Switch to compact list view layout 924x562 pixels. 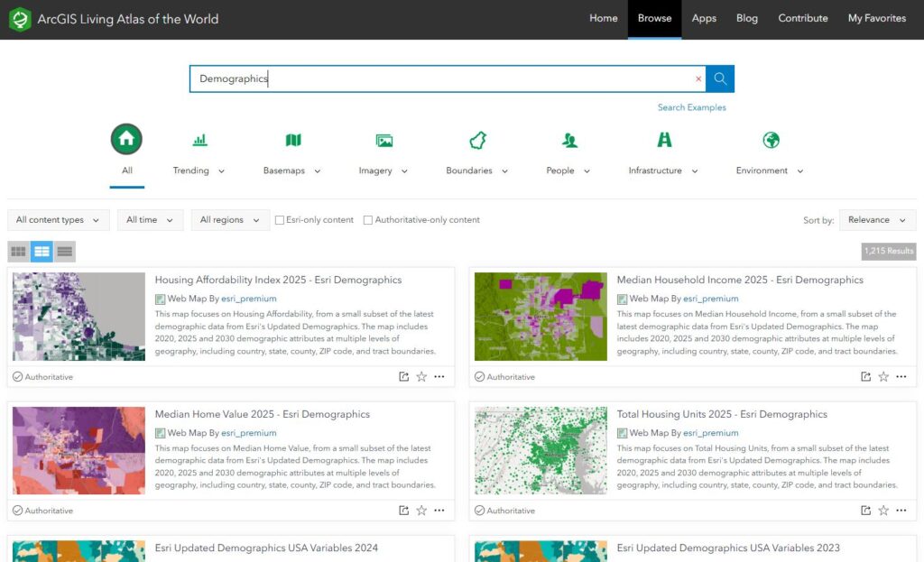pyautogui.click(x=64, y=252)
